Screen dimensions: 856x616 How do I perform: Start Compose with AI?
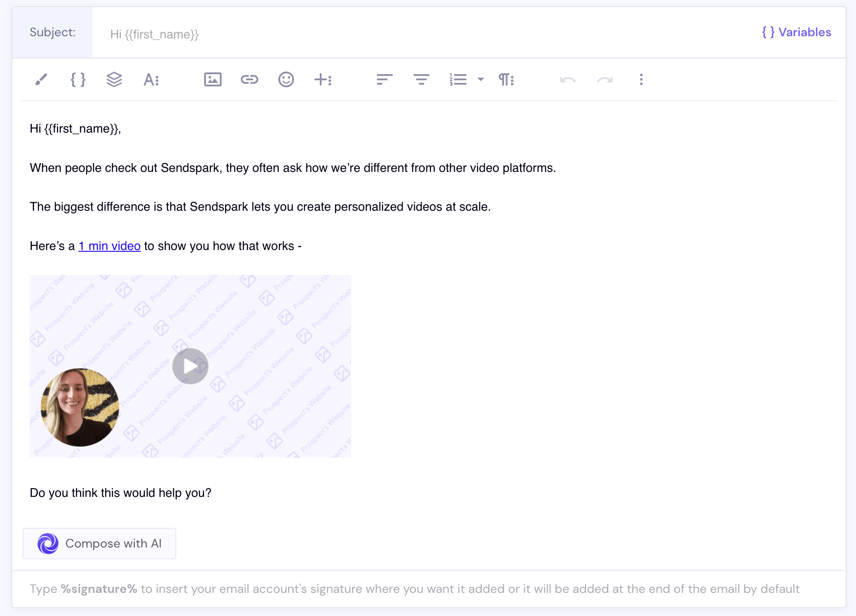[x=99, y=544]
